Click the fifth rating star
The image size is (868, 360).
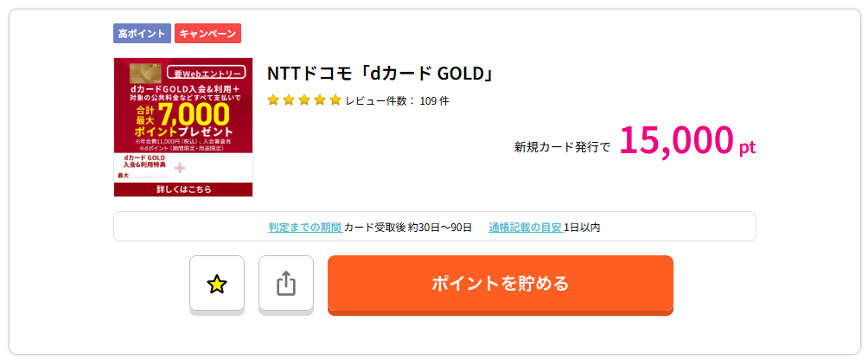[x=335, y=100]
